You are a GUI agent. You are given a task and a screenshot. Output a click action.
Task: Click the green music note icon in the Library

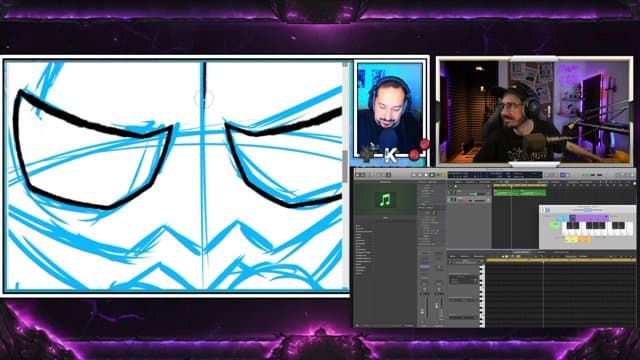coord(385,200)
